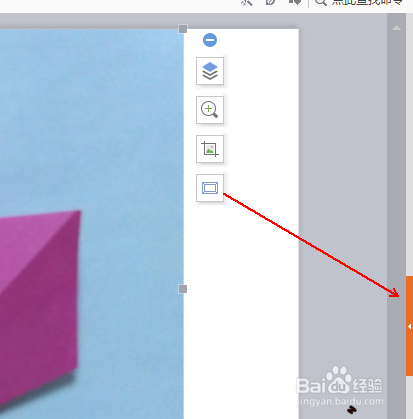The height and width of the screenshot is (419, 413).
Task: Expand the orange side task pane tab
Action: tap(409, 326)
